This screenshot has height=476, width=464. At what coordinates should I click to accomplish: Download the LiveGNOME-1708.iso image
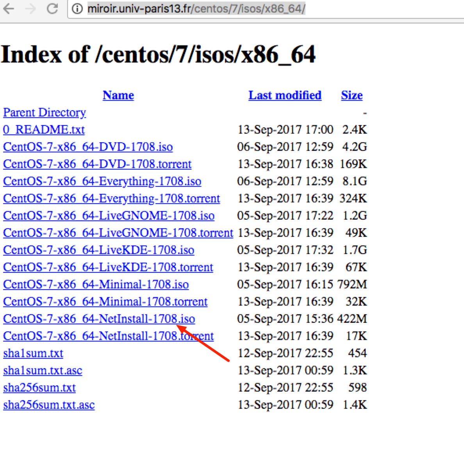109,216
